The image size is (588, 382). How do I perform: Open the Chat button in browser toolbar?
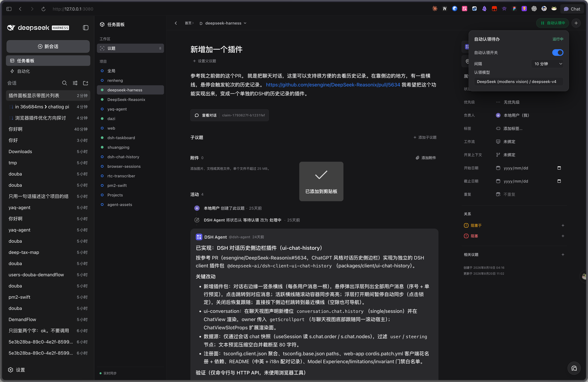pyautogui.click(x=572, y=9)
